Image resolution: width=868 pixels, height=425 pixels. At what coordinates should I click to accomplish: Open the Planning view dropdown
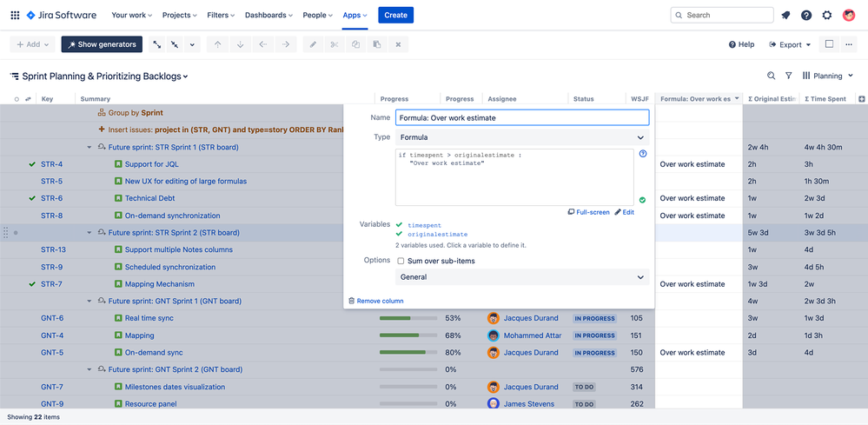[829, 76]
